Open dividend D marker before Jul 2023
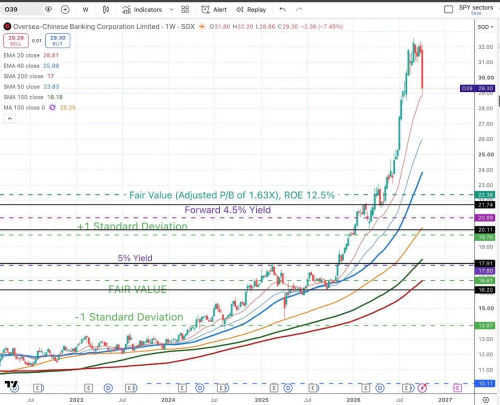The image size is (500, 405). [108, 388]
